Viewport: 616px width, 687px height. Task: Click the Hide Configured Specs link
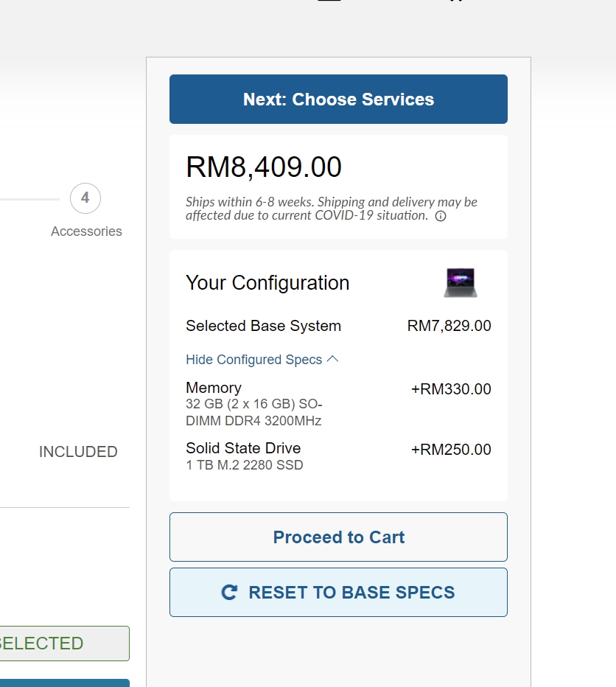tap(253, 359)
